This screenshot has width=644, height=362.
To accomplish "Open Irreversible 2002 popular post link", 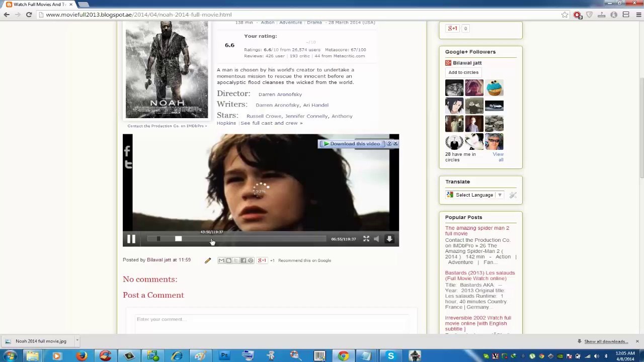I will pyautogui.click(x=478, y=323).
